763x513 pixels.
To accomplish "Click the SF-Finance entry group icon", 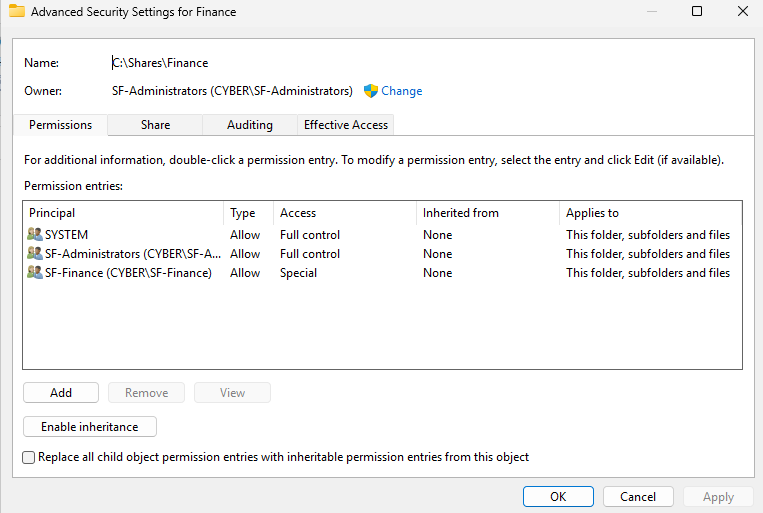I will (35, 273).
